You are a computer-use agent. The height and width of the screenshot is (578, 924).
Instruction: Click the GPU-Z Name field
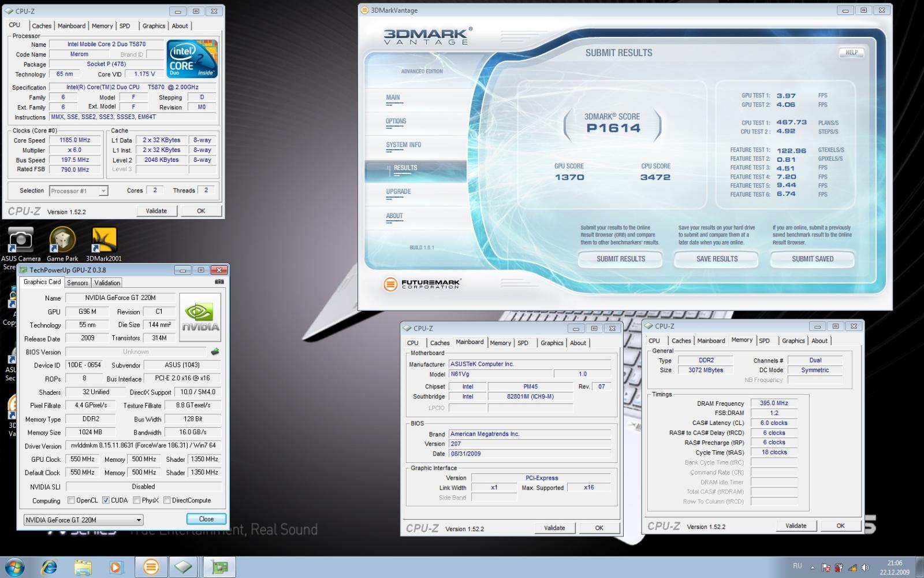coord(120,298)
